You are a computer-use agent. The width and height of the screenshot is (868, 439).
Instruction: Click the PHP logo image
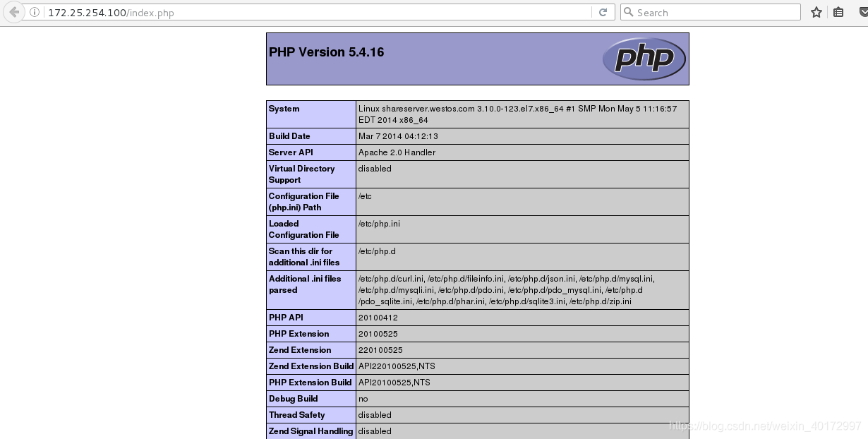coord(644,59)
